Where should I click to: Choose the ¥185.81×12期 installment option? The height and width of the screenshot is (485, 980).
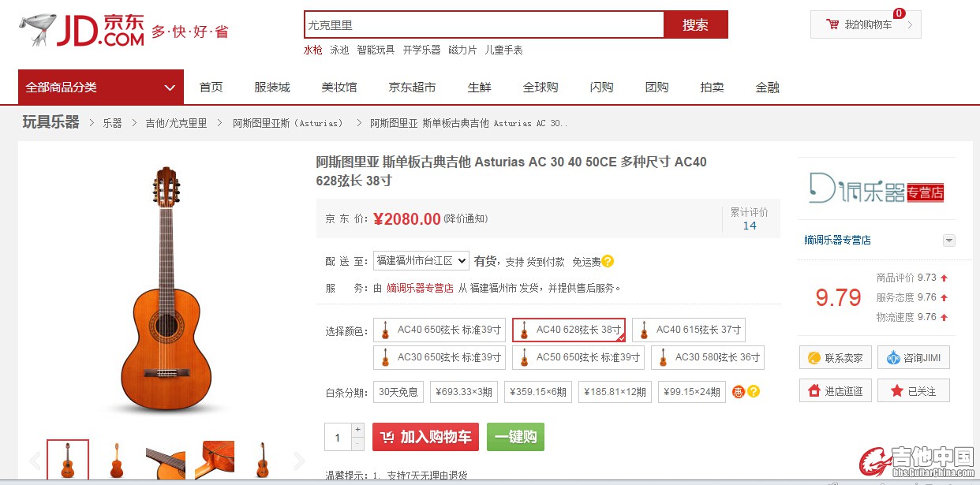coord(615,392)
